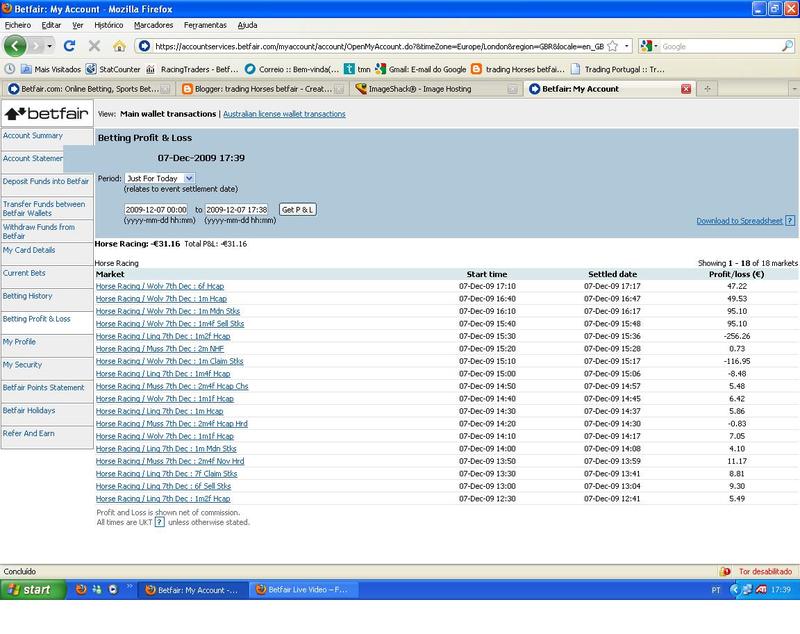The image size is (800, 634).
Task: Click the end date-time field
Action: [237, 210]
